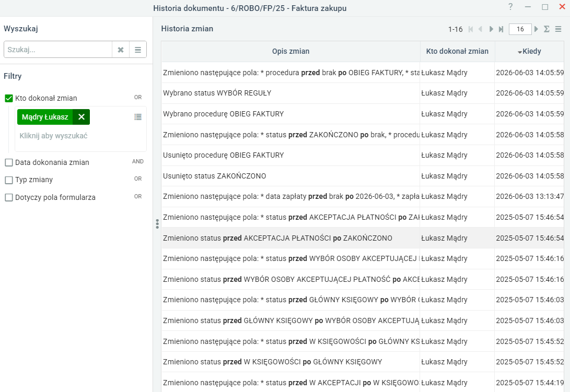Select row Wybrano status WYBÓR REGUŁY

363,93
